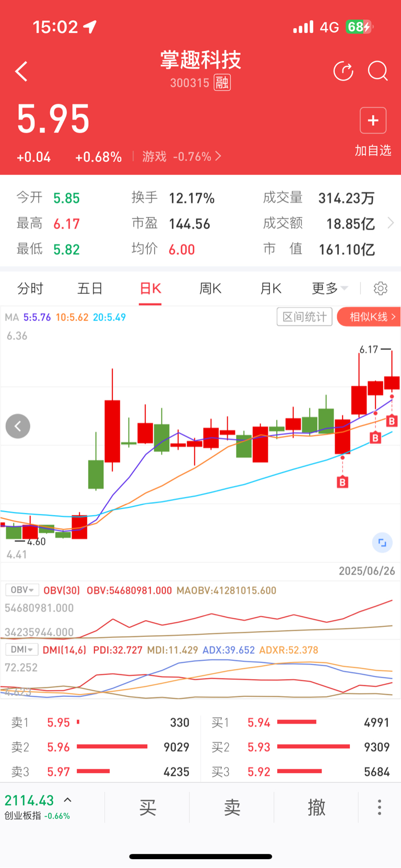This screenshot has width=401, height=868.
Task: Tap 均价 6.00 value
Action: [182, 249]
